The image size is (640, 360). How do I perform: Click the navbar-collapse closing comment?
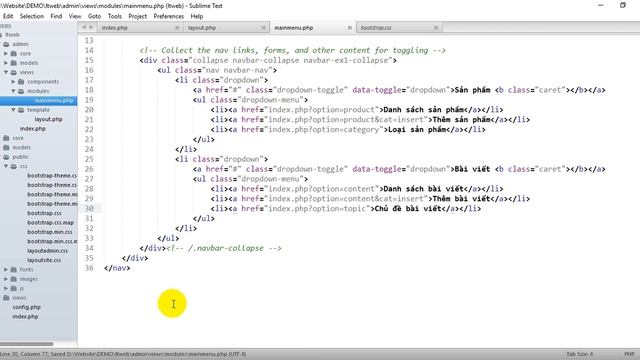pyautogui.click(x=224, y=248)
